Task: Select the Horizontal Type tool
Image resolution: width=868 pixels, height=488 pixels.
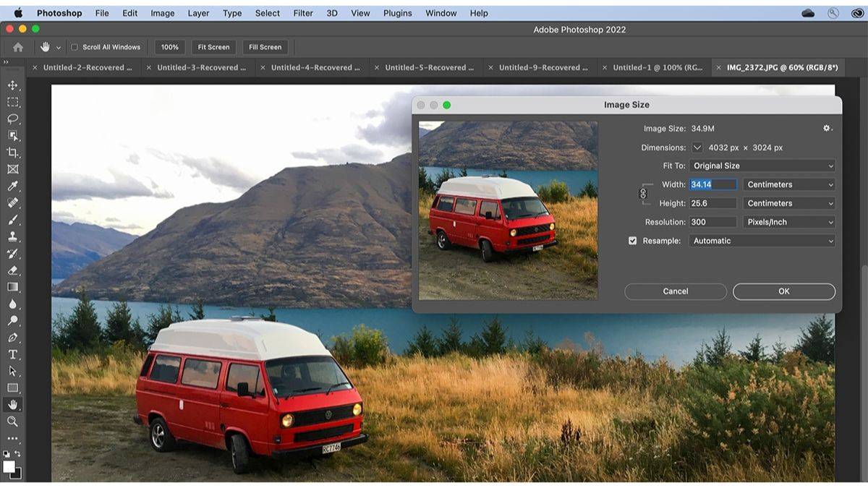Action: tap(13, 354)
